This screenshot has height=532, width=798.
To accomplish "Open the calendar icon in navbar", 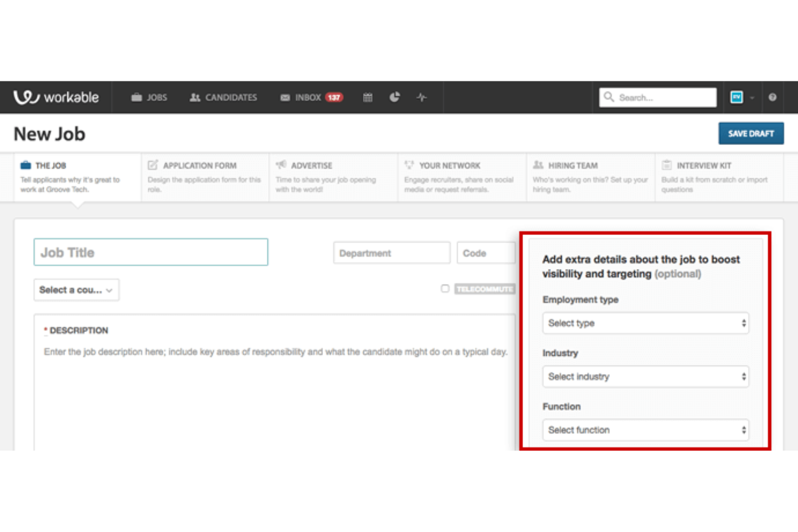I will (x=368, y=98).
